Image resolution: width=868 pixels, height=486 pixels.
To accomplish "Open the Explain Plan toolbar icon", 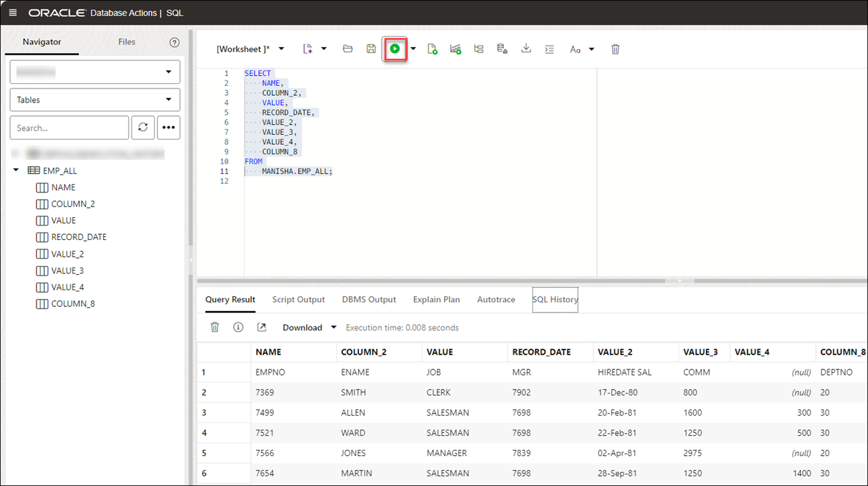I will click(x=479, y=49).
